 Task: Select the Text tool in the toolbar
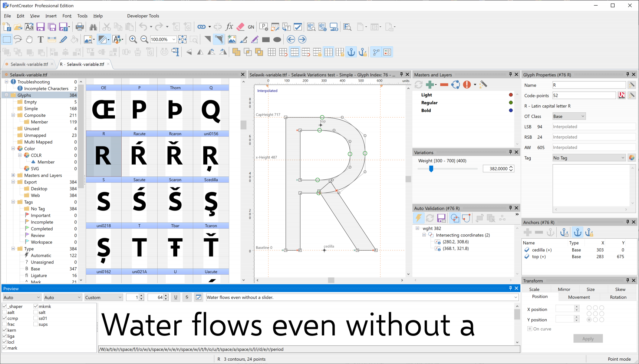point(40,39)
